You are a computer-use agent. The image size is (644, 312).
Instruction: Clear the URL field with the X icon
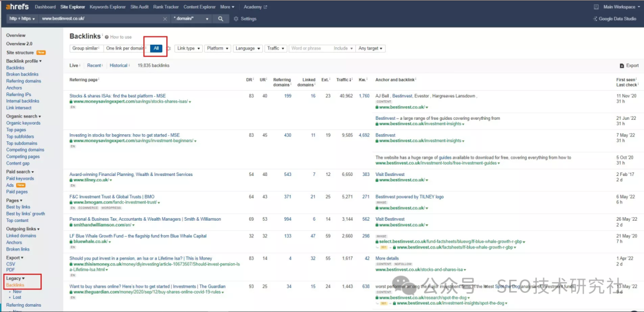(x=165, y=18)
